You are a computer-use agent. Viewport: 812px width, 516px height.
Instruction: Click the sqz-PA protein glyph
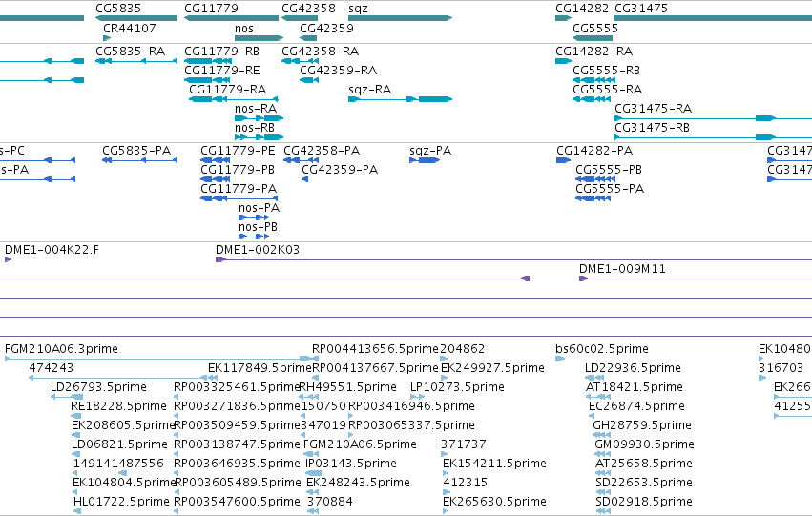click(x=425, y=160)
